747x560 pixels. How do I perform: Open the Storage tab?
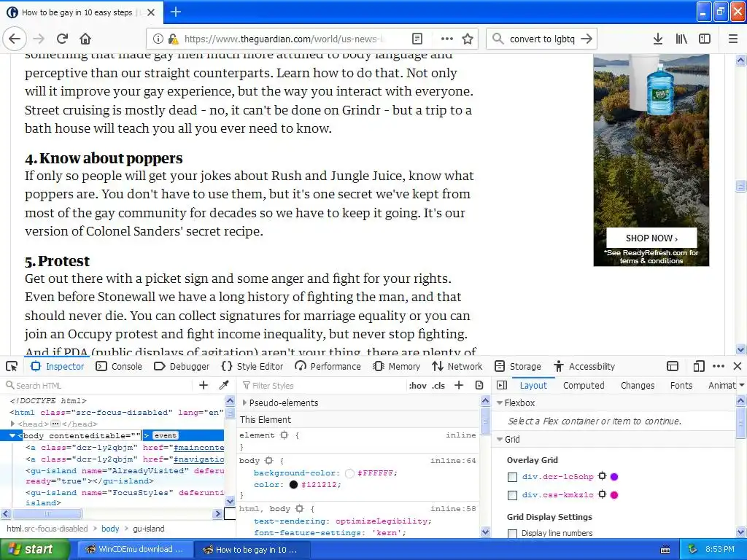[518, 366]
